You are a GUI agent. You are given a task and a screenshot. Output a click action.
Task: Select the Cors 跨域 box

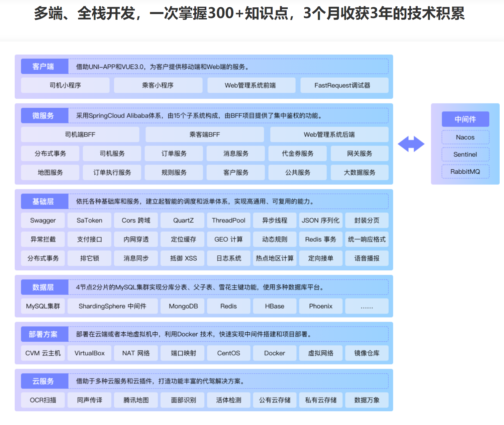tap(136, 220)
